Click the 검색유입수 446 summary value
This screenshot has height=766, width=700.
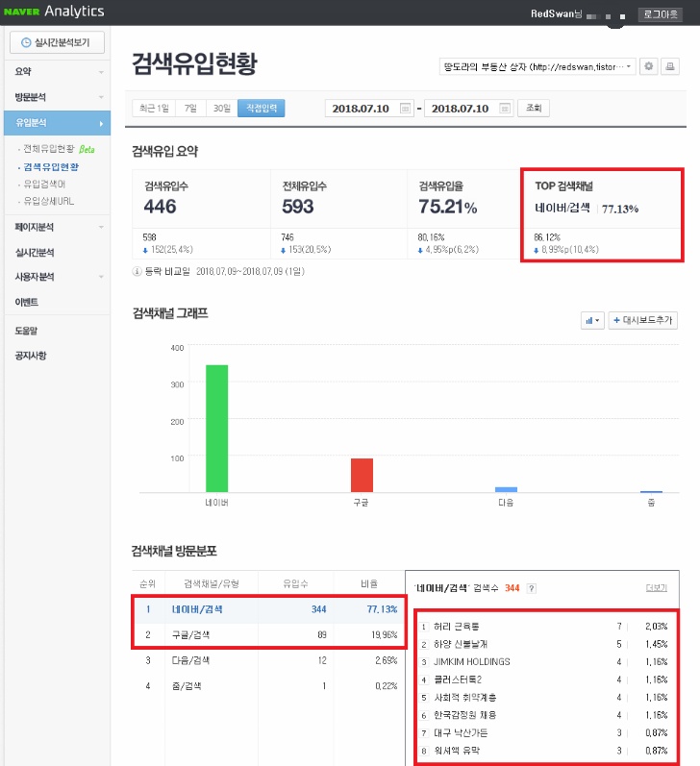pyautogui.click(x=161, y=206)
